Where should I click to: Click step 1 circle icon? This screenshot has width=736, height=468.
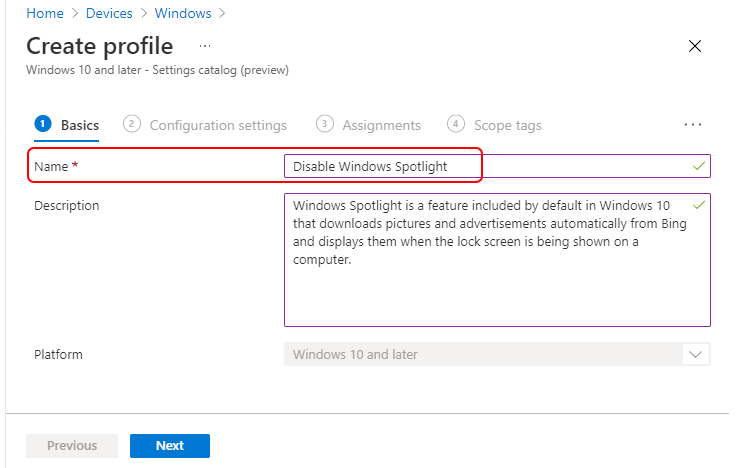[43, 124]
